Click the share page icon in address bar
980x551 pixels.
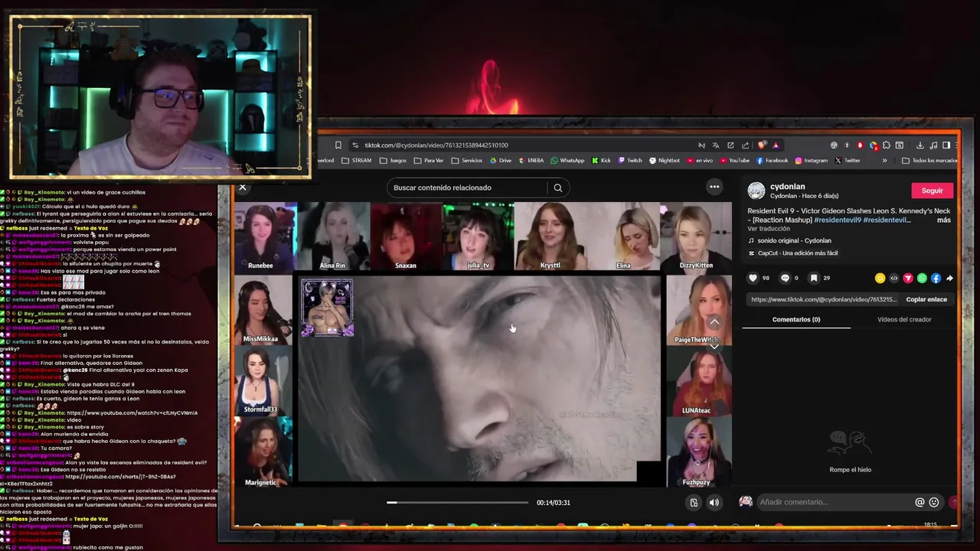click(x=745, y=145)
